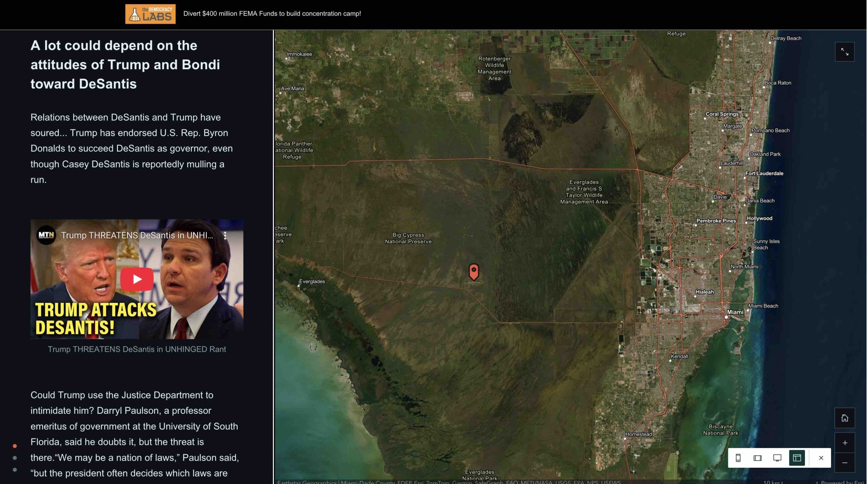The height and width of the screenshot is (484, 868).
Task: Click the Boca Raton map label
Action: 778,83
